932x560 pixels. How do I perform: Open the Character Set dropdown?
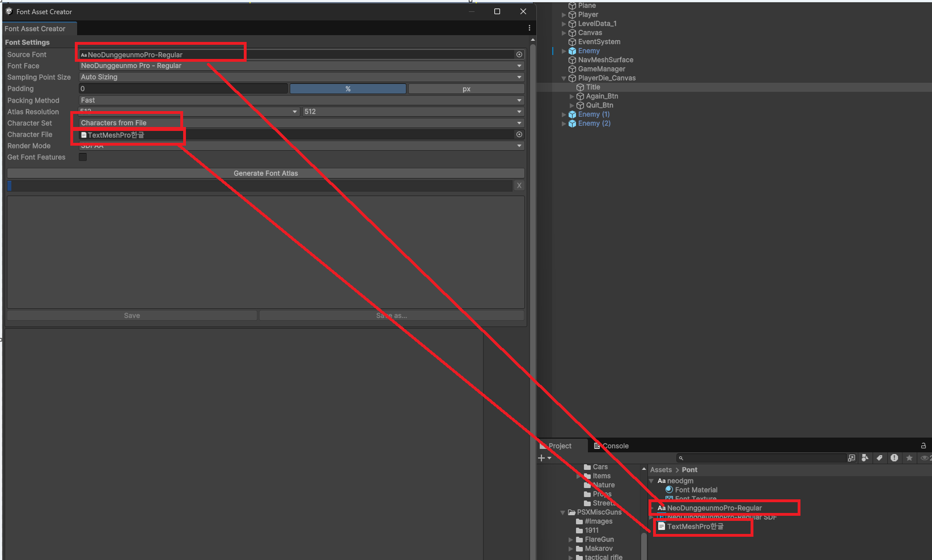point(302,123)
